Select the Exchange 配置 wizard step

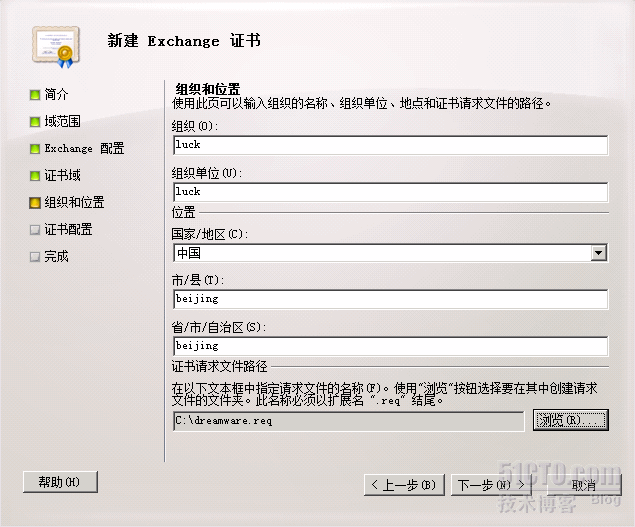pos(84,148)
